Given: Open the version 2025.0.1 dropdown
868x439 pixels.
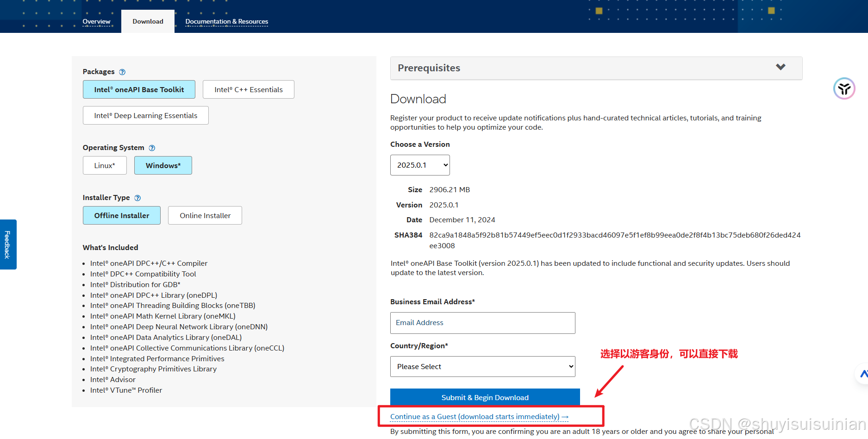Looking at the screenshot, I should point(420,165).
